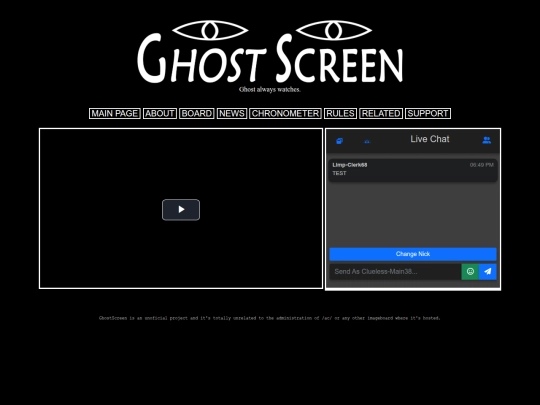Select the Limp-Clerk68 username
Image resolution: width=540 pixels, height=405 pixels.
pos(350,165)
